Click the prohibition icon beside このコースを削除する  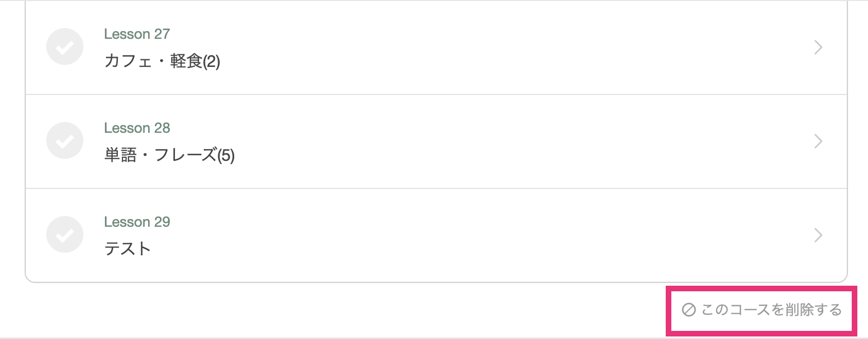689,310
